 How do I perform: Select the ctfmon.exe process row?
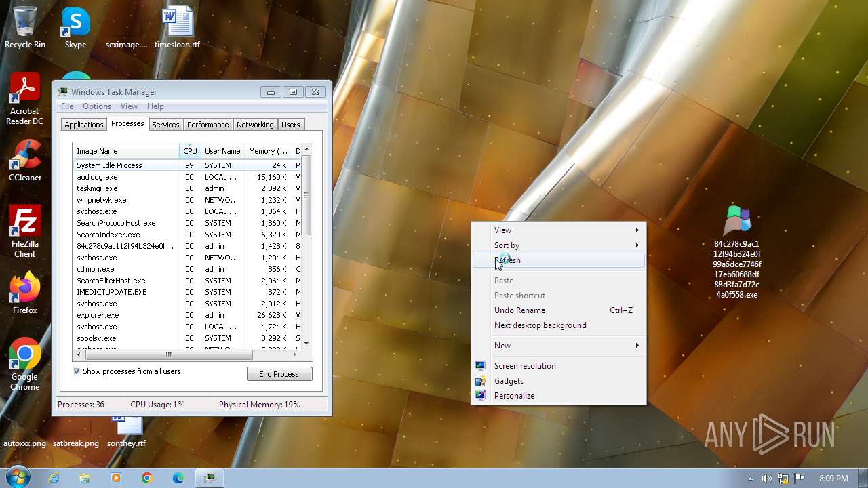187,269
